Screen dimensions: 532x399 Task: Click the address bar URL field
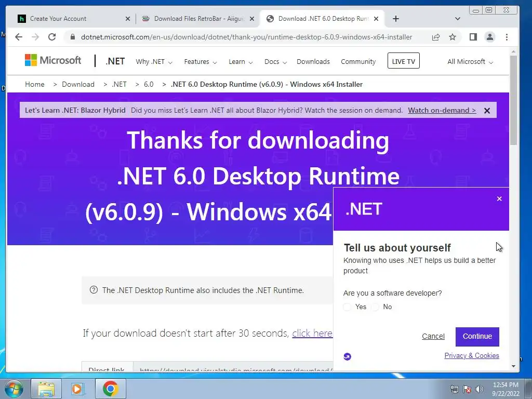pos(246,37)
